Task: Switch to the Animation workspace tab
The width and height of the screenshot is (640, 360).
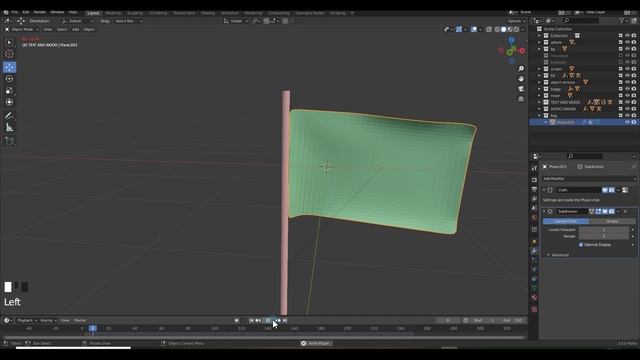Action: (230, 13)
